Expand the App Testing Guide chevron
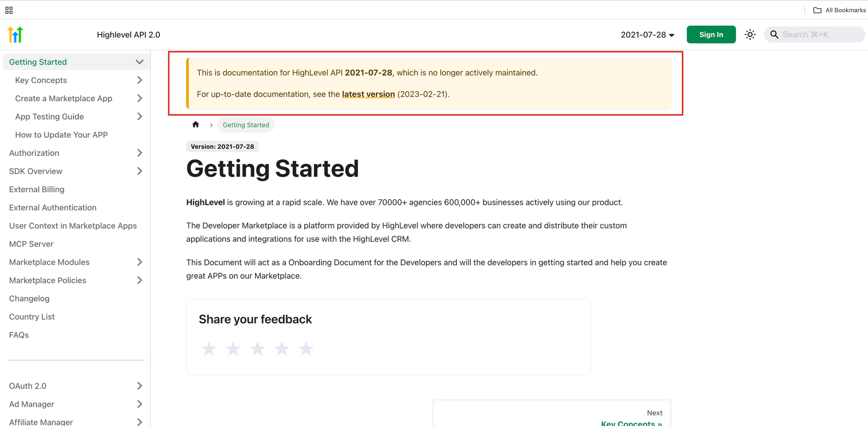The image size is (868, 426). point(140,116)
